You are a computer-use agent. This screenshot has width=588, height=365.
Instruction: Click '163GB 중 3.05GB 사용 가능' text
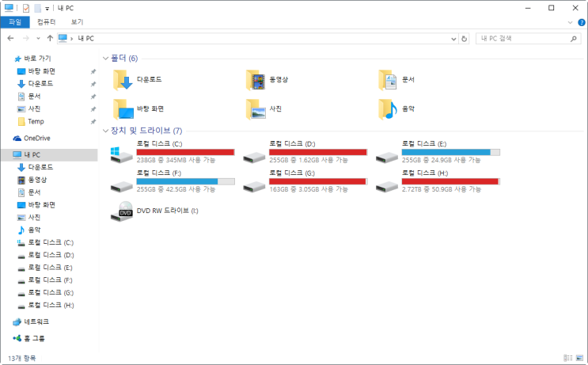tap(309, 189)
